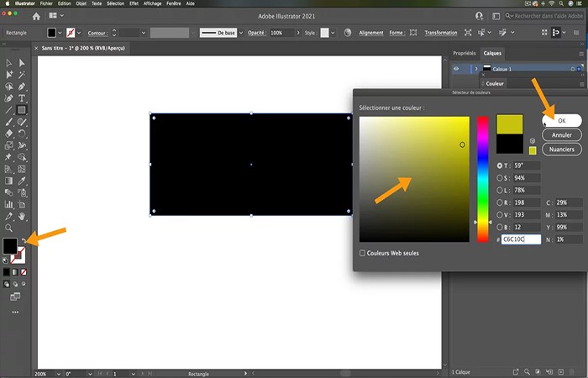Hide Calque 1 with eye icon
588x378 pixels.
click(456, 69)
